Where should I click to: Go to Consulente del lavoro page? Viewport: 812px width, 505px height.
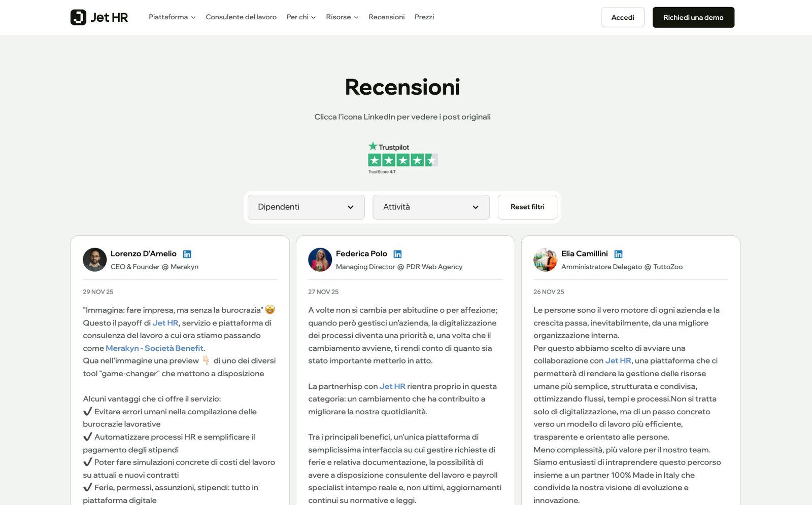coord(241,17)
